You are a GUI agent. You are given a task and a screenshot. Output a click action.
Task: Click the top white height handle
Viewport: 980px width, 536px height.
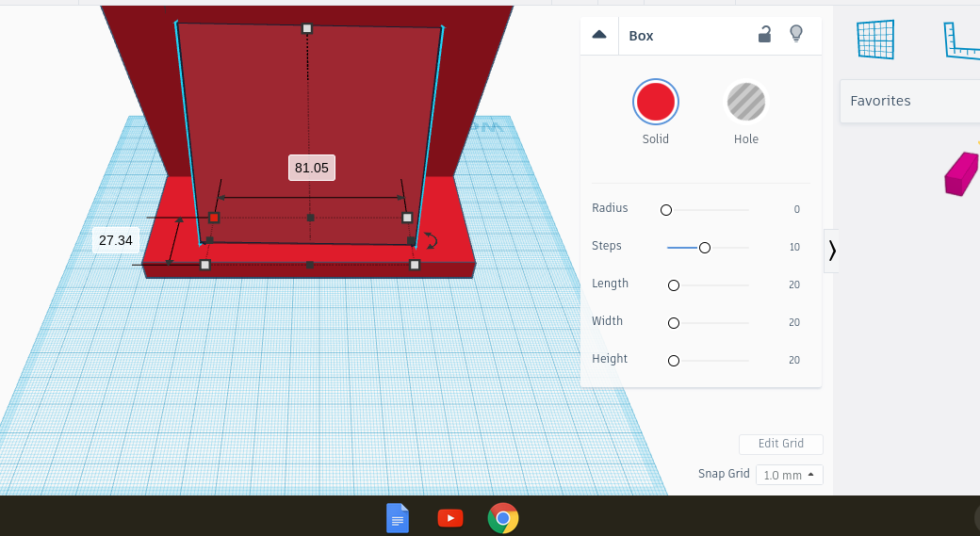(x=307, y=28)
